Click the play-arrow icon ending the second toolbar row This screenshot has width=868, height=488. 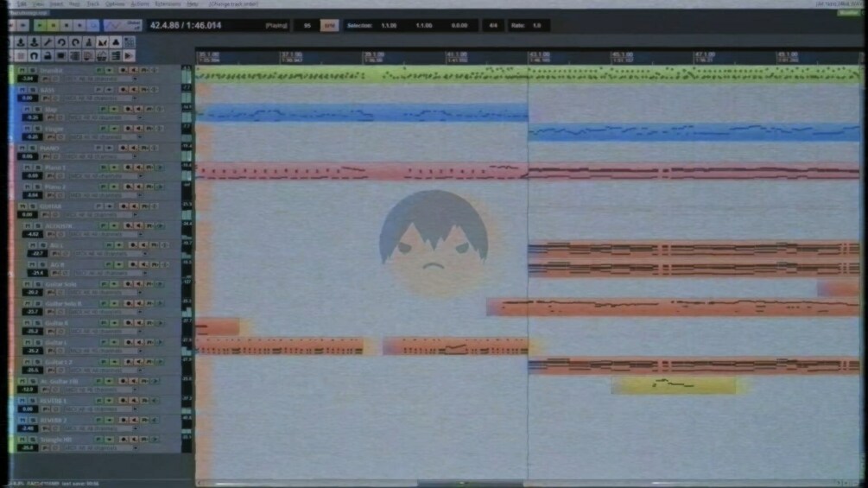pos(129,56)
